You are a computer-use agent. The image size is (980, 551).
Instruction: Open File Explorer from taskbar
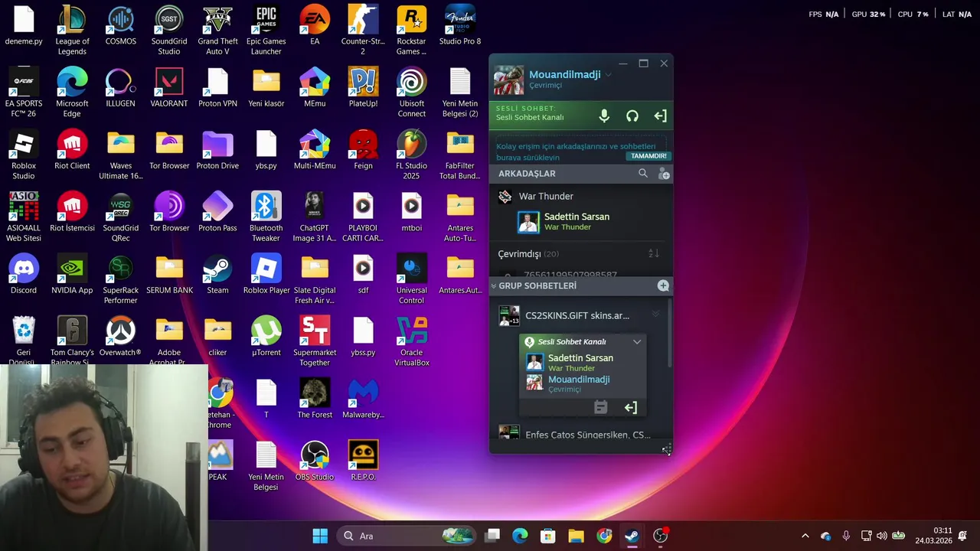pyautogui.click(x=576, y=536)
